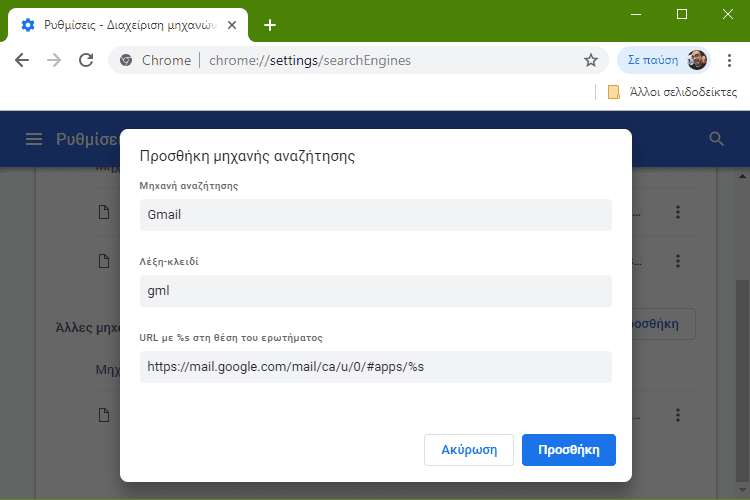
Task: Close the Ρυθμίσεις tab with its X
Action: click(x=232, y=25)
